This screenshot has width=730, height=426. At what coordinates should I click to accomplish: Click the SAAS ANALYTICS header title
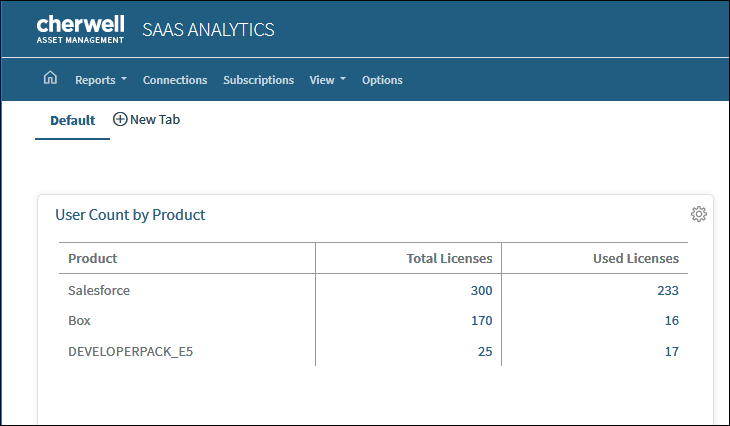pos(208,30)
